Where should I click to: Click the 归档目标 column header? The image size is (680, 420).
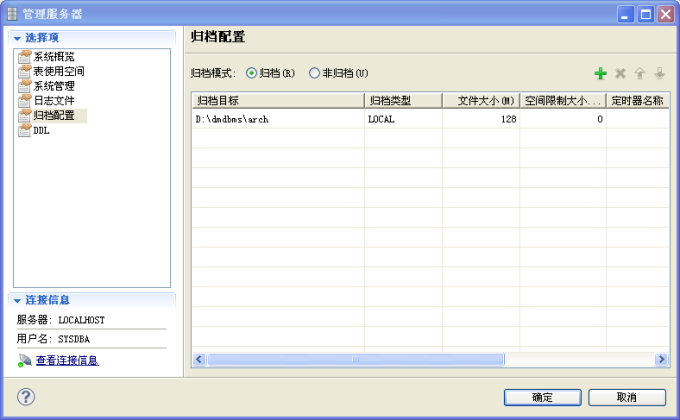[278, 101]
